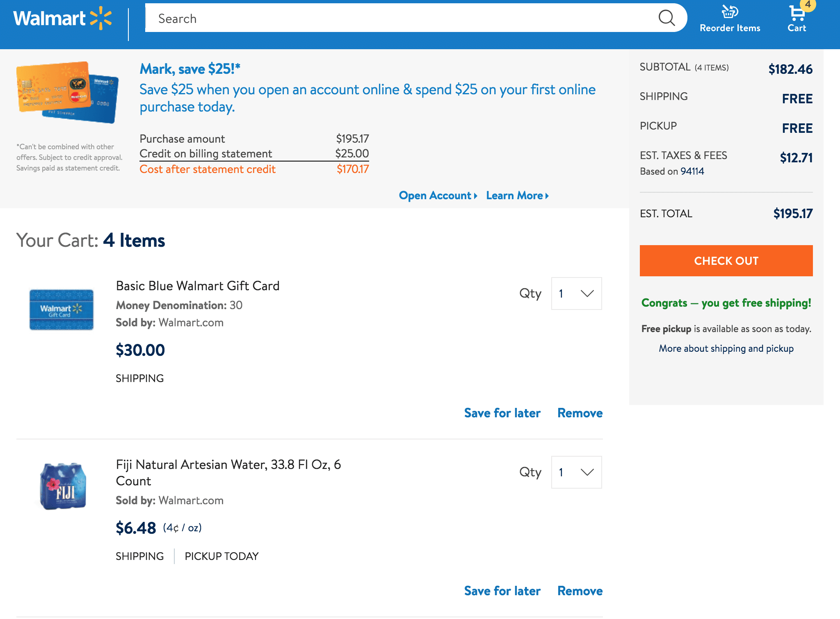840x619 pixels.
Task: Click the CHECKOUT orange button
Action: pyautogui.click(x=726, y=260)
